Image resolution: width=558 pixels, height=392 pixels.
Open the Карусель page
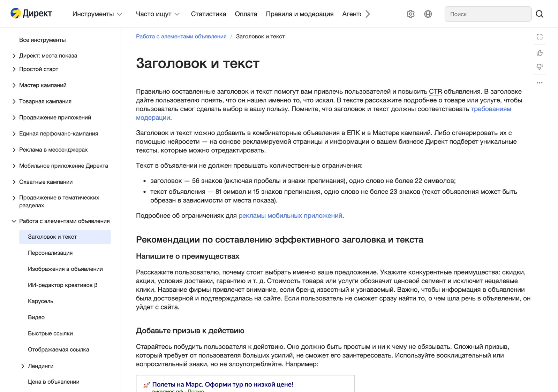click(40, 301)
